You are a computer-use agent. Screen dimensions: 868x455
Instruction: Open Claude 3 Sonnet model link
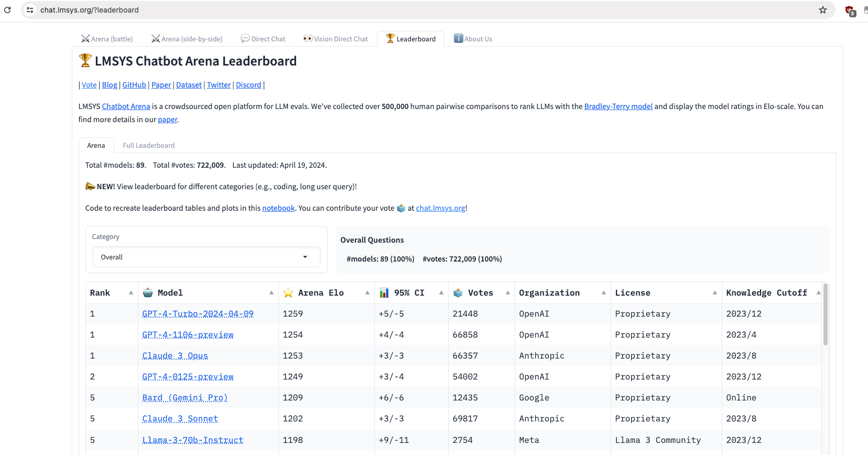click(x=180, y=418)
